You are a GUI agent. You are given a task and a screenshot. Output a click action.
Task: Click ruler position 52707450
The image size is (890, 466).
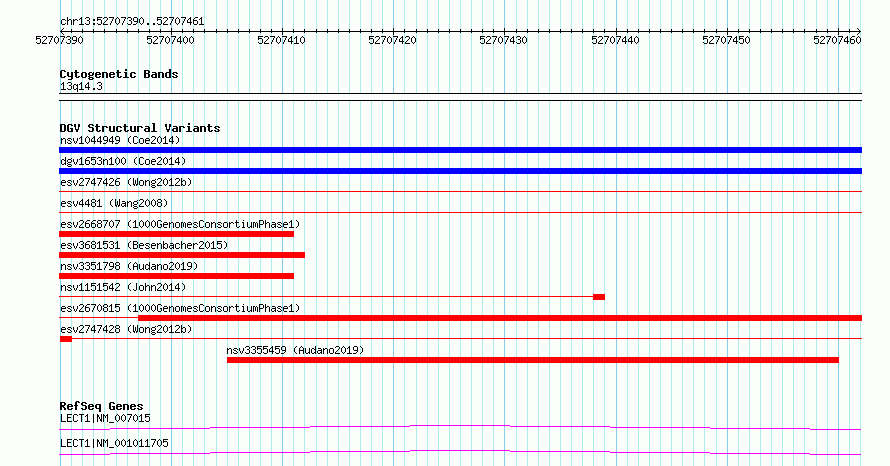pos(726,40)
